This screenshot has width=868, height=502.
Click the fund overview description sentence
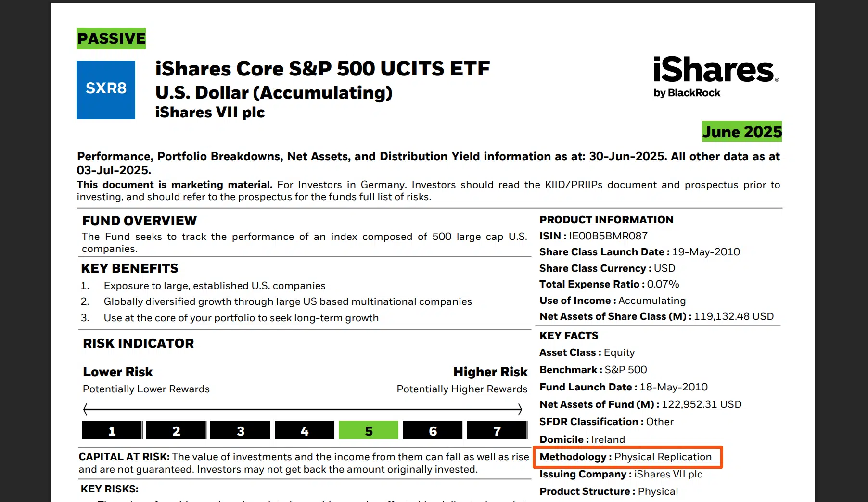point(305,242)
